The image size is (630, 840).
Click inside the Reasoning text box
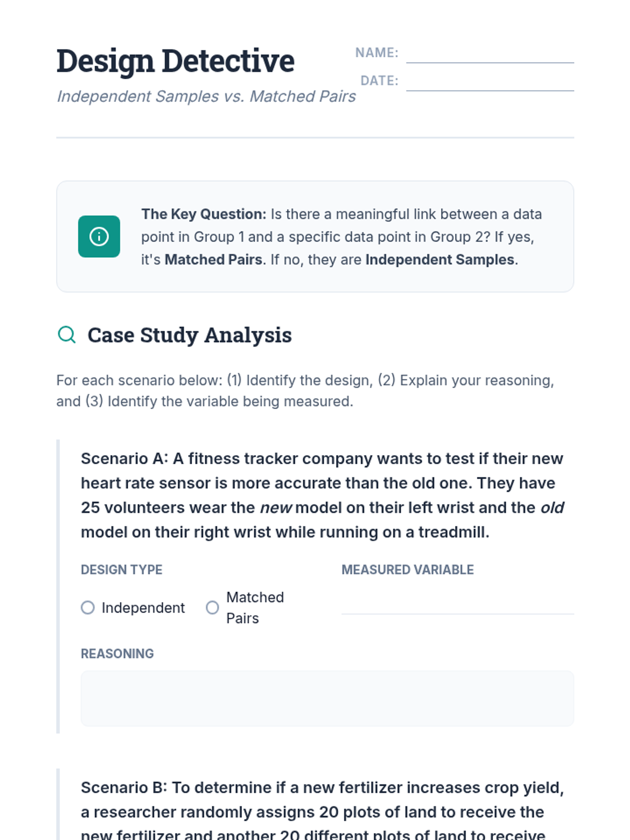(327, 698)
